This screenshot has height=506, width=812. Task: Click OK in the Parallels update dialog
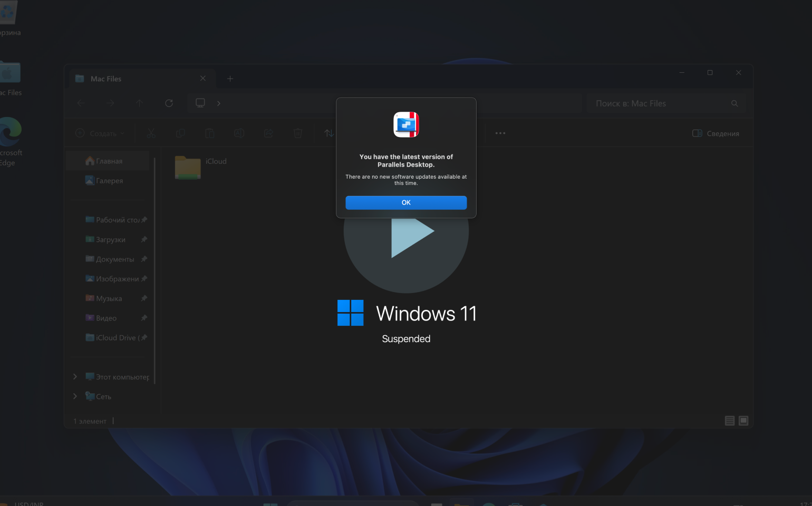[x=406, y=202]
